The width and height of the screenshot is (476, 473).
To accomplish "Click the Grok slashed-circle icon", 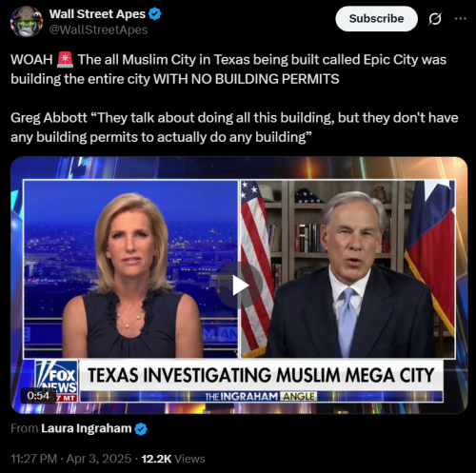I will pos(435,19).
